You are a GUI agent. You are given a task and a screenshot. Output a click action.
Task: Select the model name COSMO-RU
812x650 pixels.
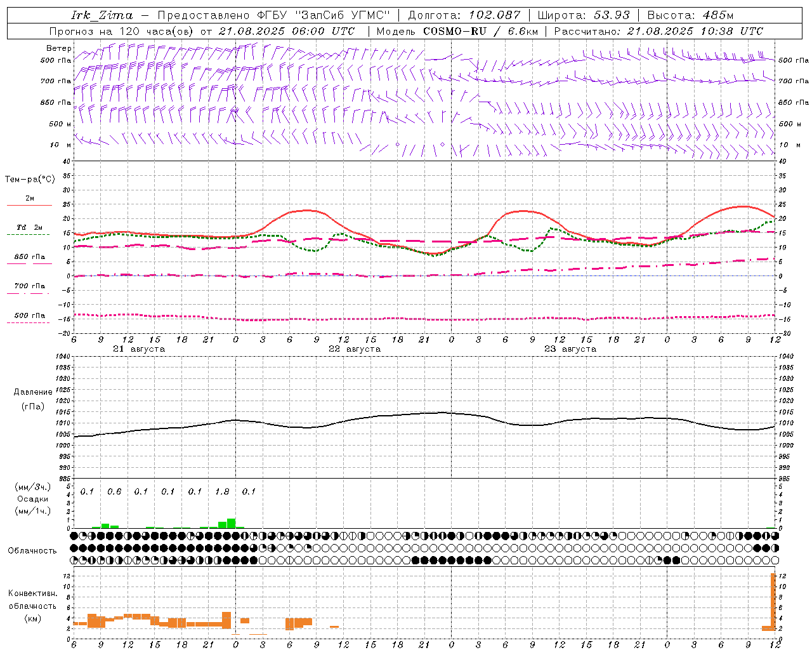454,31
